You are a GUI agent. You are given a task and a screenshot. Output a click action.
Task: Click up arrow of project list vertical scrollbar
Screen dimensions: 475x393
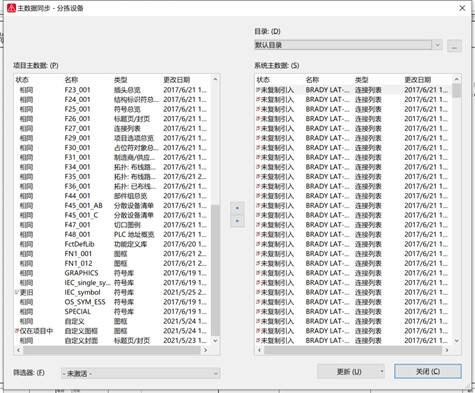pyautogui.click(x=215, y=79)
